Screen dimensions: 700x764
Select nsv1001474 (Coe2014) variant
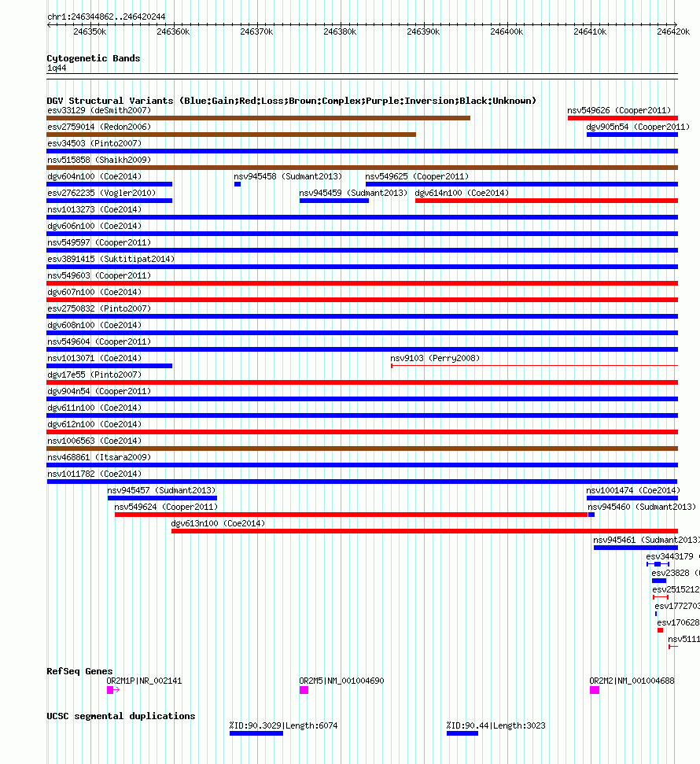point(632,499)
